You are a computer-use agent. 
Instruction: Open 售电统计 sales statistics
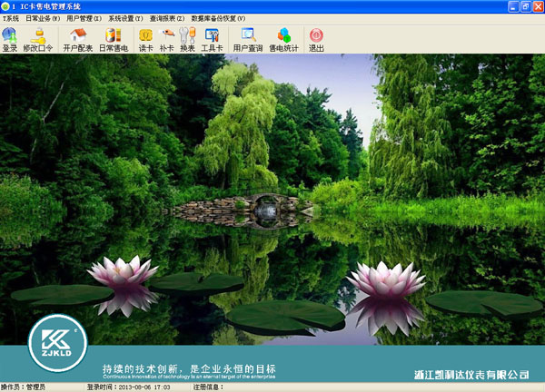click(284, 40)
